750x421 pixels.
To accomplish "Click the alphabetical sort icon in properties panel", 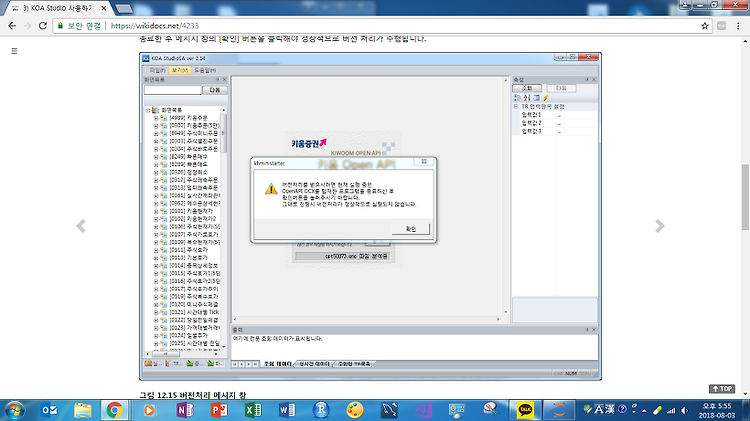I will 527,98.
